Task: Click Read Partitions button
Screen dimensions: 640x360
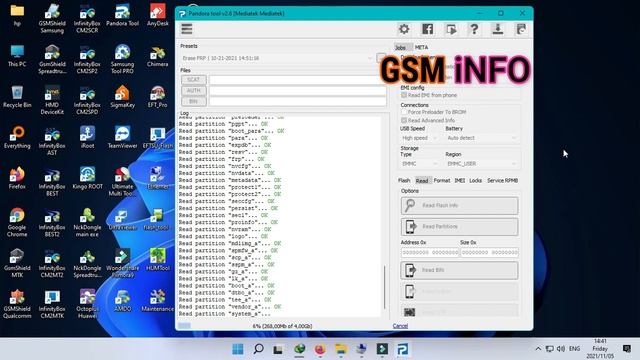Action: 459,227
